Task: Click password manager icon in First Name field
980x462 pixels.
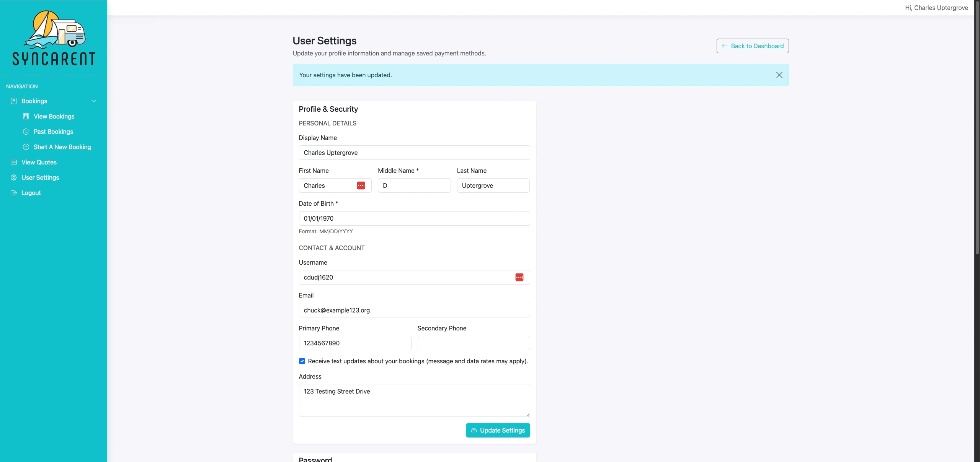Action: pos(361,185)
